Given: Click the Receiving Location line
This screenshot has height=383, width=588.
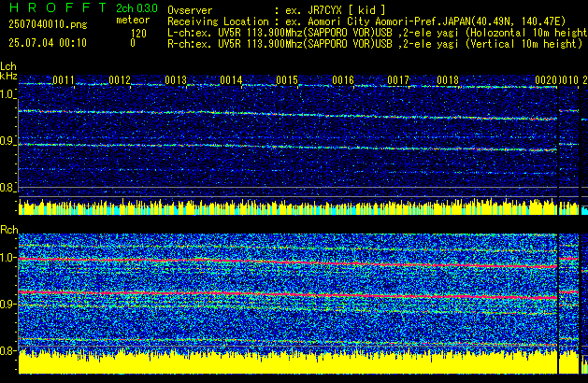Looking at the screenshot, I should pos(366,21).
